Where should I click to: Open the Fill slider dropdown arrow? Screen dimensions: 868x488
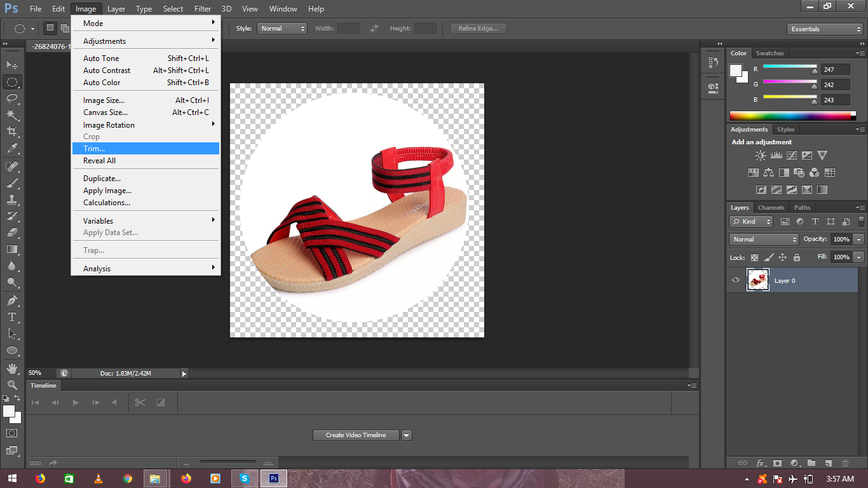coord(859,257)
